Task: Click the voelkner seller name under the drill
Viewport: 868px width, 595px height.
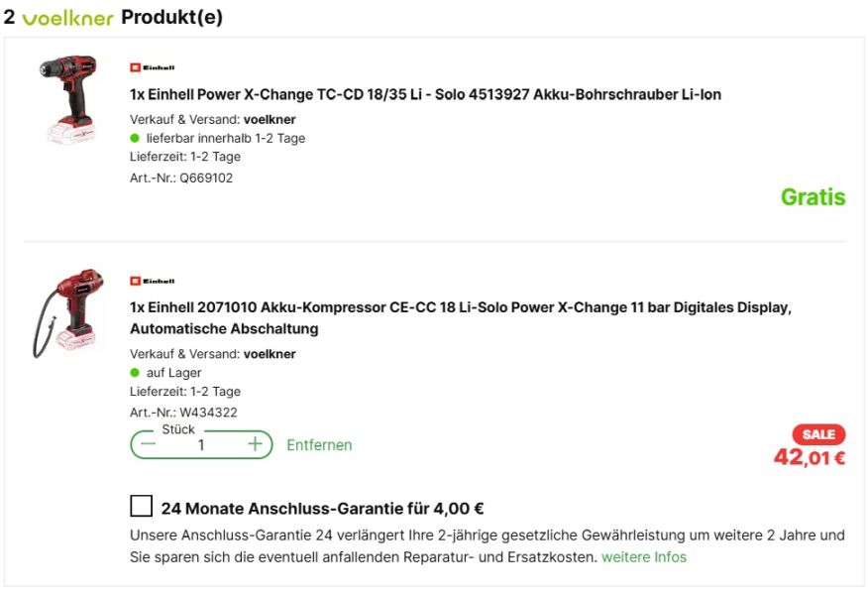Action: (269, 119)
